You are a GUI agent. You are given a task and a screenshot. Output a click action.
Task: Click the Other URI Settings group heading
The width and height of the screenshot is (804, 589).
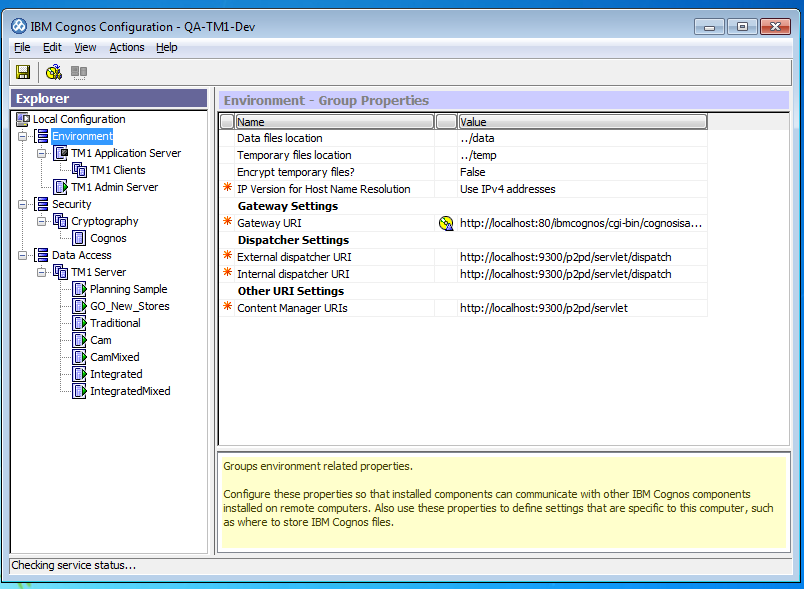coord(291,291)
